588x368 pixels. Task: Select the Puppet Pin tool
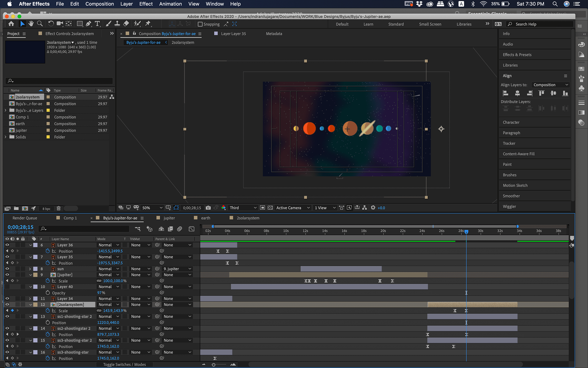148,24
